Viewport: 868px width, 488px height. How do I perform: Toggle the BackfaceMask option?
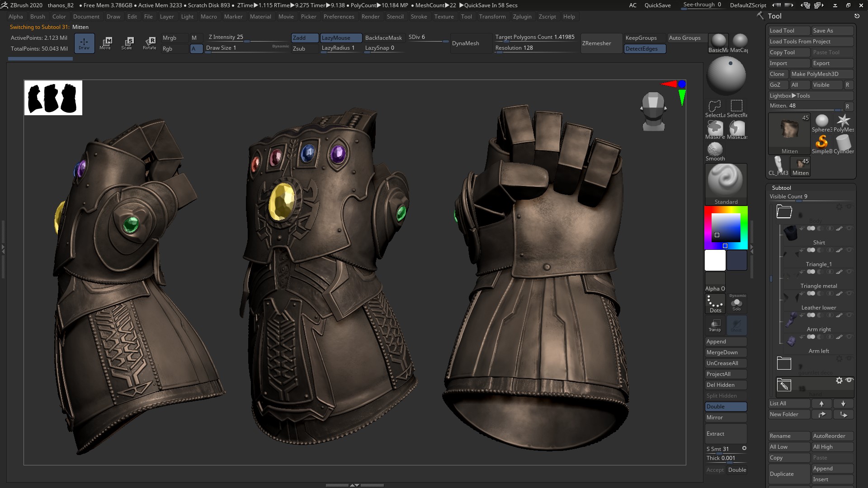pyautogui.click(x=383, y=38)
